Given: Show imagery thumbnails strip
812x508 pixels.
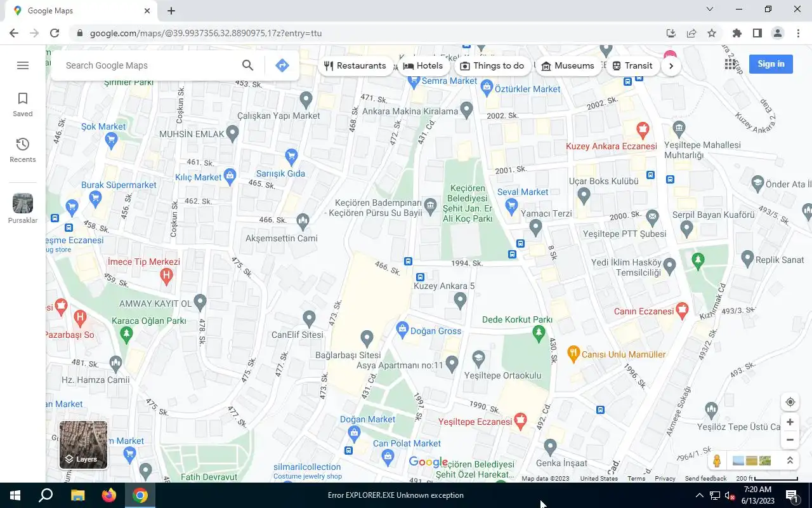Looking at the screenshot, I should [x=752, y=461].
